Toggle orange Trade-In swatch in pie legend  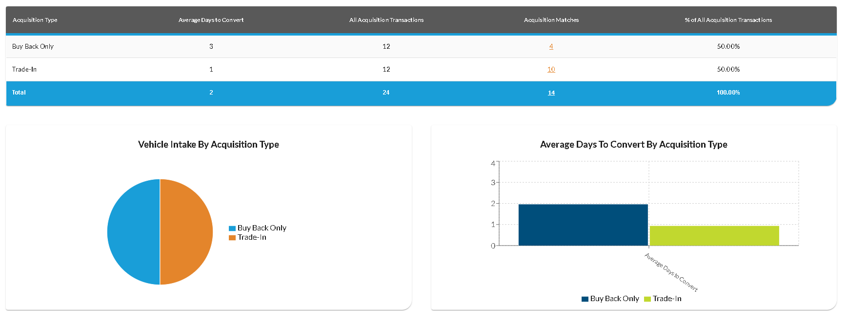click(232, 238)
